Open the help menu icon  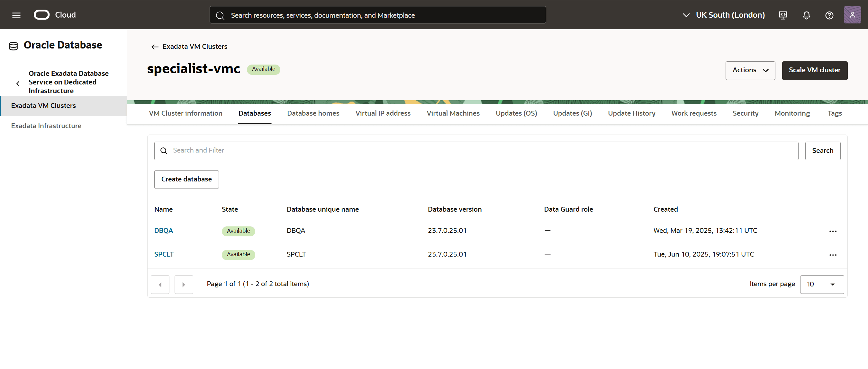coord(829,15)
